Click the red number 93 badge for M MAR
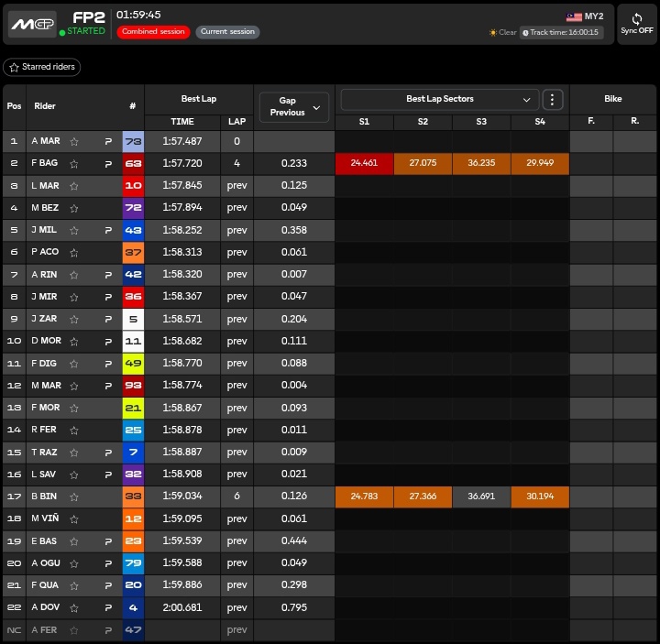 tap(133, 386)
